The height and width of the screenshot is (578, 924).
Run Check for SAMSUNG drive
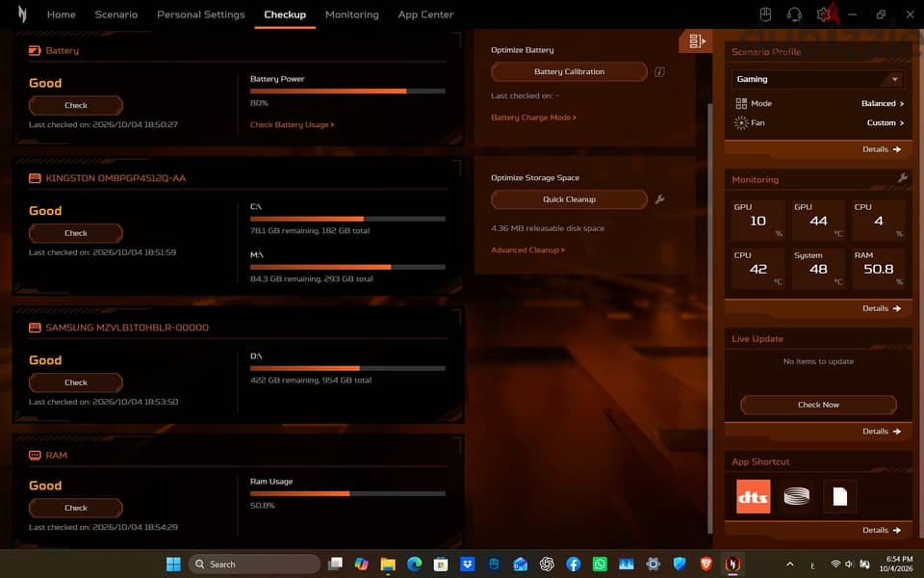point(76,382)
